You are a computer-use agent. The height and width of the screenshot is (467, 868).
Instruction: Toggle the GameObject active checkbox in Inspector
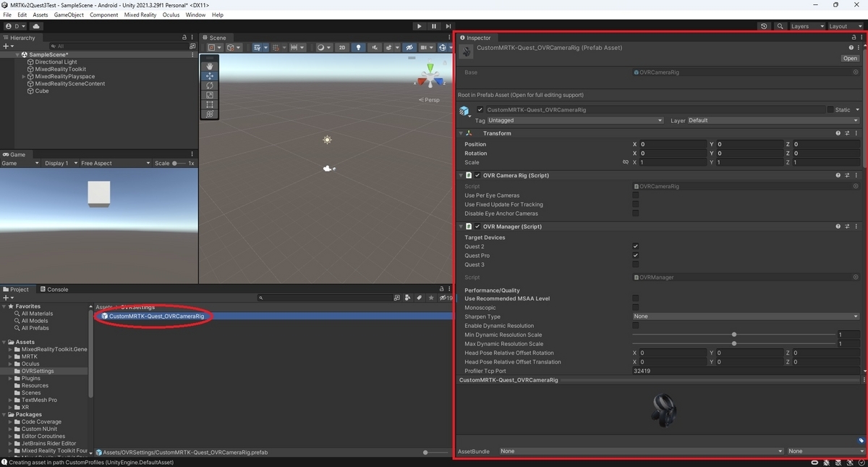[x=480, y=110]
